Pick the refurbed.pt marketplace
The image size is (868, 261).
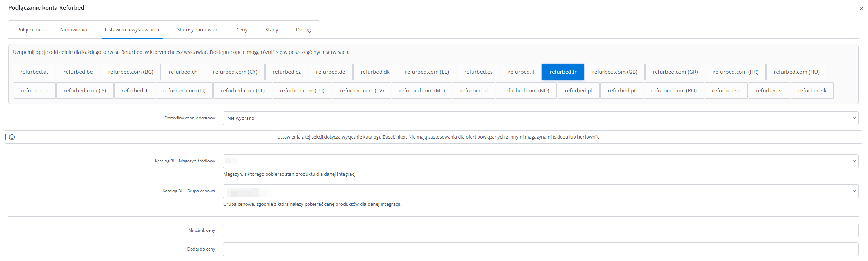tap(622, 91)
